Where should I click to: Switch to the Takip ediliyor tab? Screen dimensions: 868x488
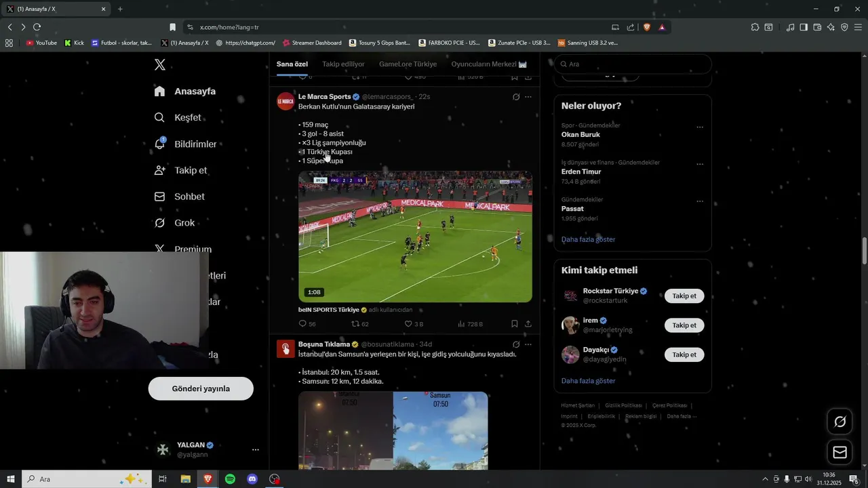pyautogui.click(x=343, y=64)
